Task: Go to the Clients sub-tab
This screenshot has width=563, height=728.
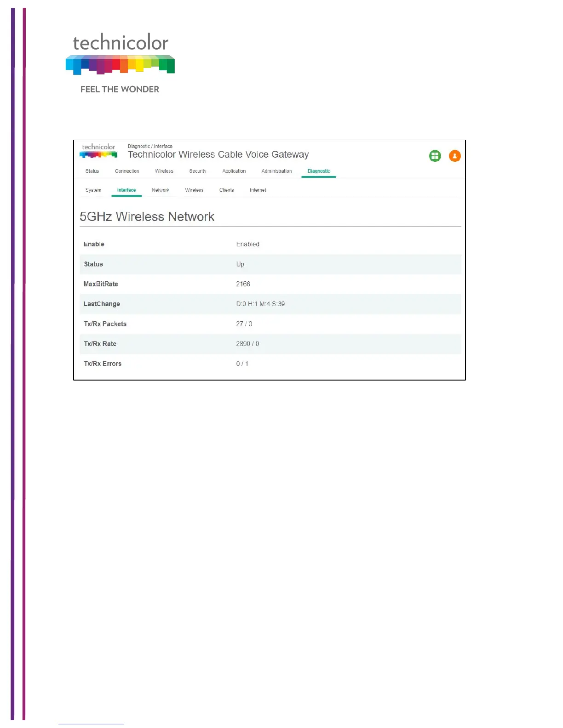Action: [x=227, y=190]
